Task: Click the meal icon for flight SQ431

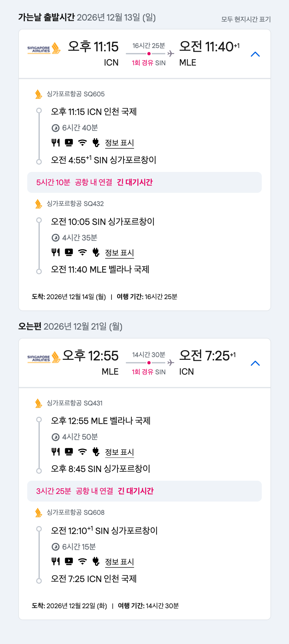Action: tap(56, 452)
